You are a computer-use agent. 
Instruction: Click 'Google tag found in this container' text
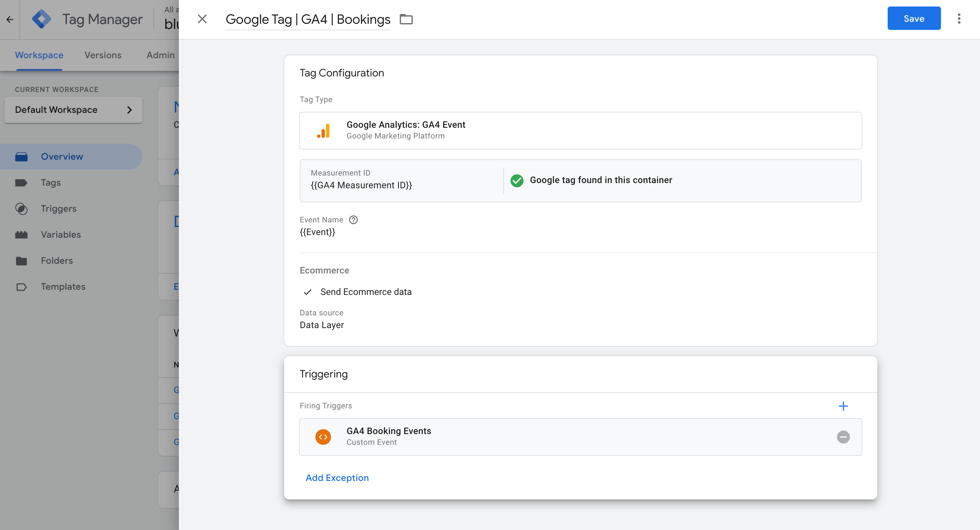pyautogui.click(x=601, y=180)
